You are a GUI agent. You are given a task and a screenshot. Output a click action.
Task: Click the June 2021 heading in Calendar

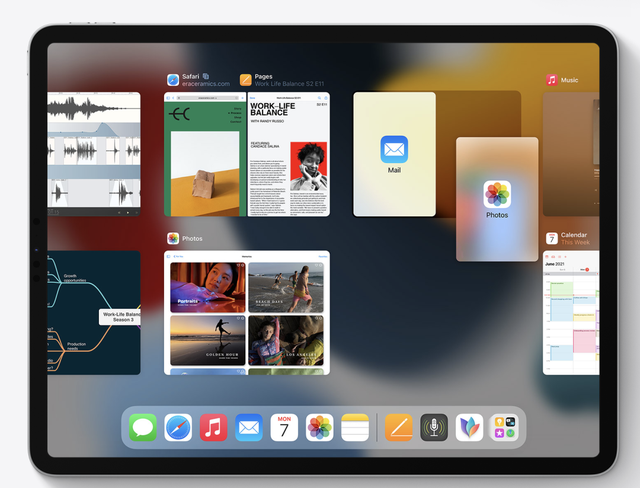pos(554,264)
